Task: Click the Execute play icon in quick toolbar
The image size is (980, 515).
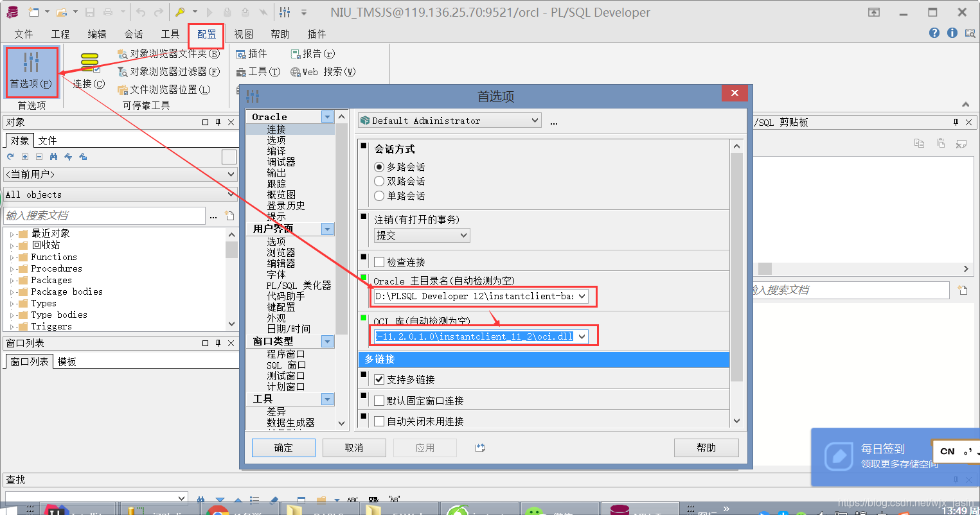Action: click(210, 12)
